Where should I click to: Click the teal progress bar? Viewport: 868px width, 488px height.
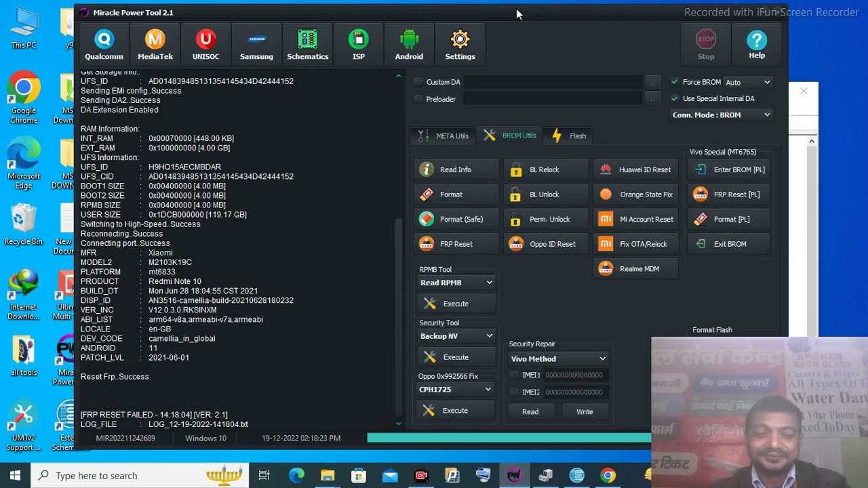pyautogui.click(x=509, y=438)
